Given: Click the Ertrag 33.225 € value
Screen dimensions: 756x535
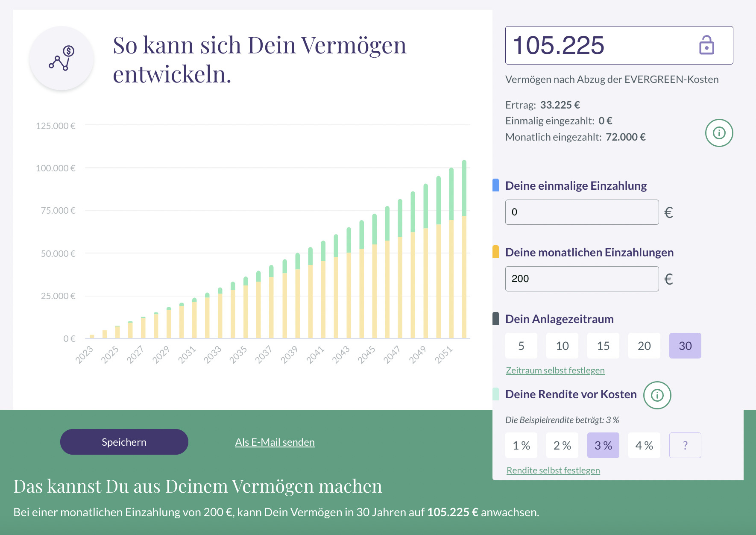Looking at the screenshot, I should click(x=560, y=105).
